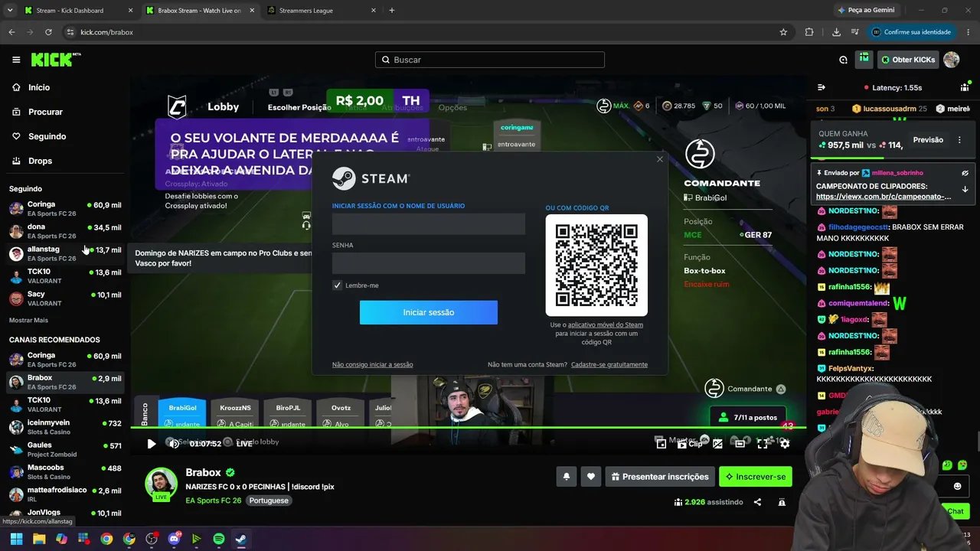
Task: Share the Brabox stream
Action: [x=757, y=502]
